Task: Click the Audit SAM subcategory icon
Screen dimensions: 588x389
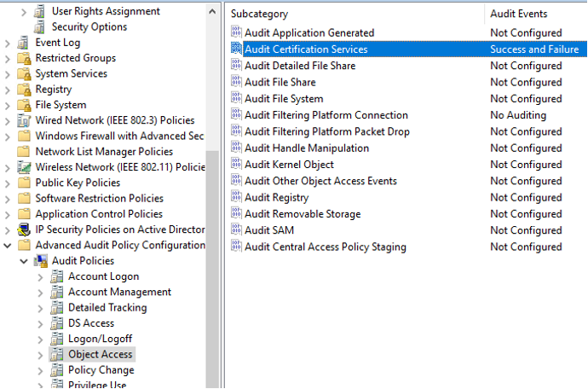Action: (x=236, y=230)
